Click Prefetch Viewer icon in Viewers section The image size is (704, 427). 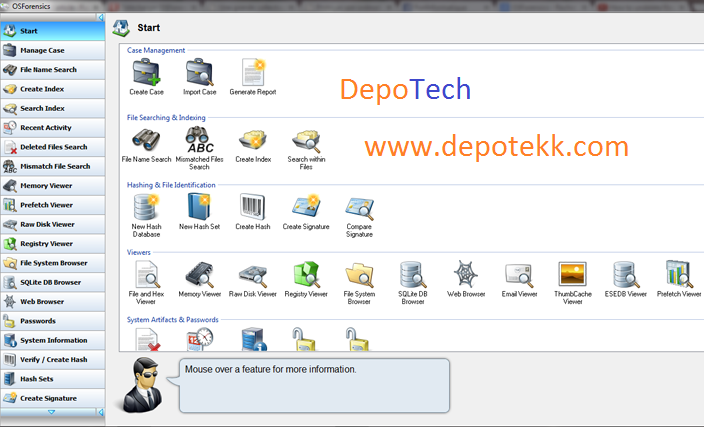(x=678, y=274)
